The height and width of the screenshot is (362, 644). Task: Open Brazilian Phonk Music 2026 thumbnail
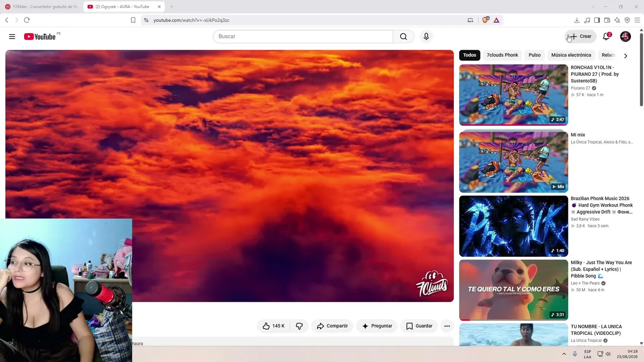click(x=513, y=226)
